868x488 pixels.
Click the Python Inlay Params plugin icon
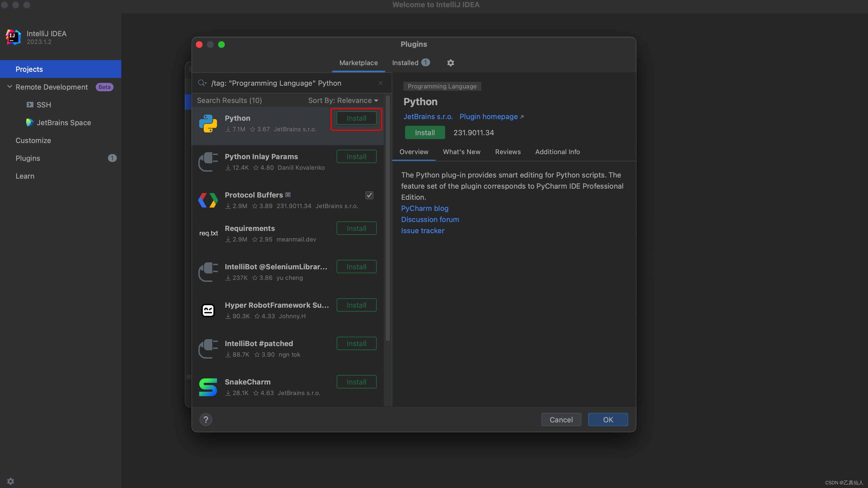(208, 161)
